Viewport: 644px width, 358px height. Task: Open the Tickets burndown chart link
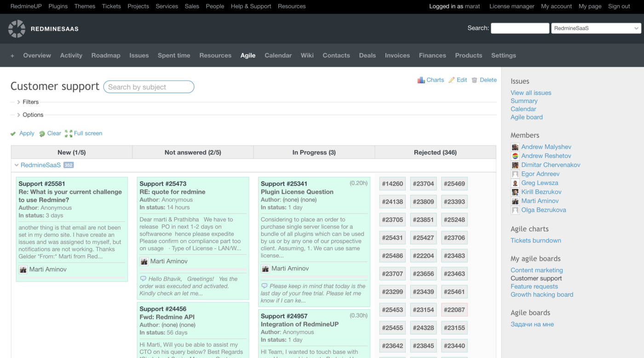coord(535,240)
